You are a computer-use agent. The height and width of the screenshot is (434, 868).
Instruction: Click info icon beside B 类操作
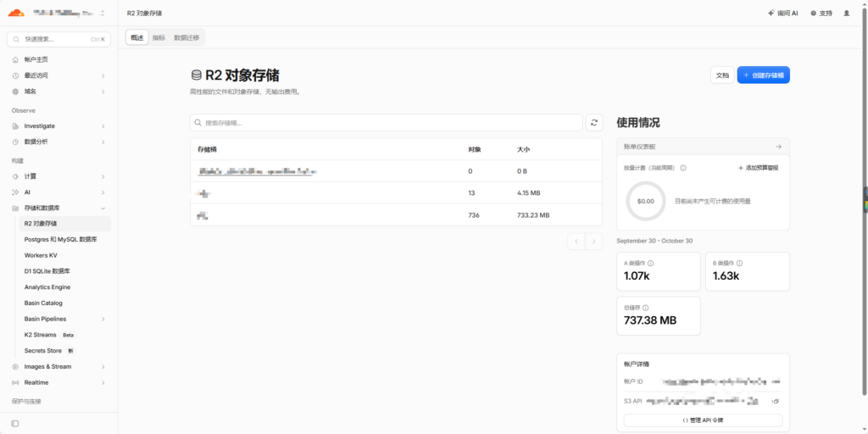[x=739, y=264]
